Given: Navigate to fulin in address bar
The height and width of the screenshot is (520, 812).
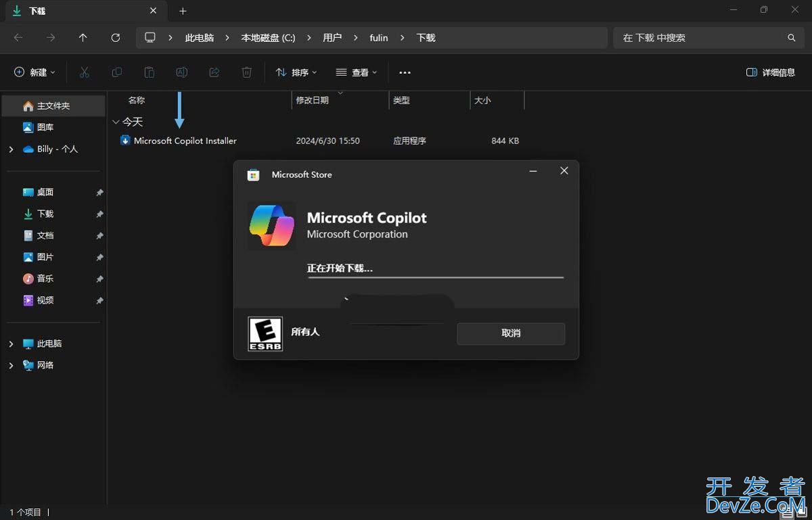Looking at the screenshot, I should [x=379, y=38].
